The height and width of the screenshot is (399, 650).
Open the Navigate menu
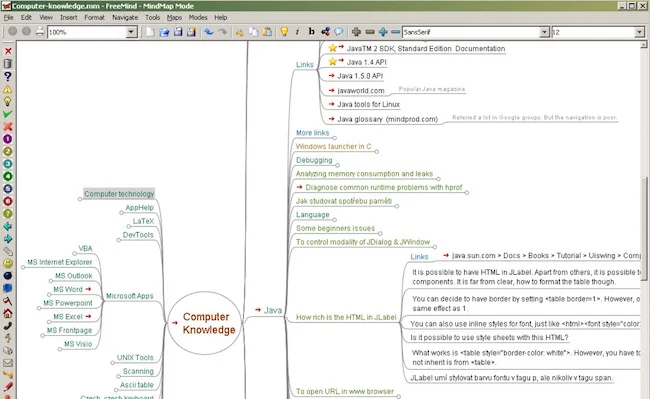coord(125,17)
